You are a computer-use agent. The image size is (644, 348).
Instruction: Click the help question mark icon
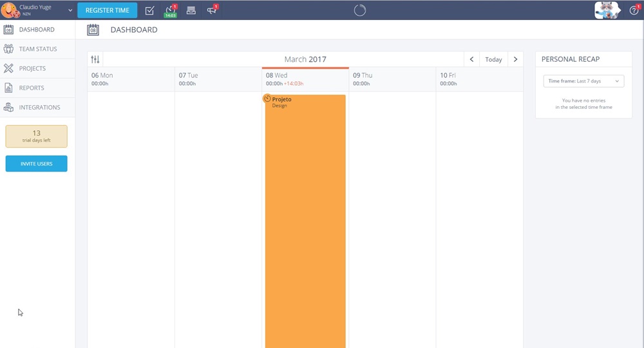coord(634,10)
